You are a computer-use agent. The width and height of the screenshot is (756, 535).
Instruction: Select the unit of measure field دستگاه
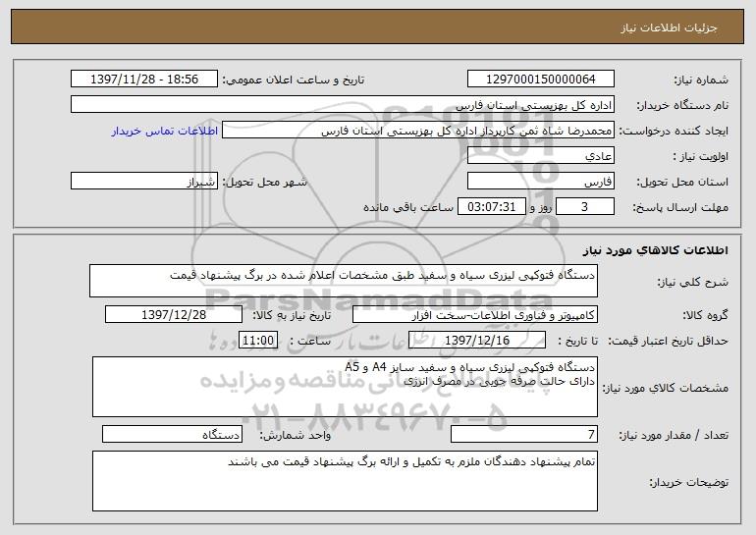pyautogui.click(x=172, y=434)
